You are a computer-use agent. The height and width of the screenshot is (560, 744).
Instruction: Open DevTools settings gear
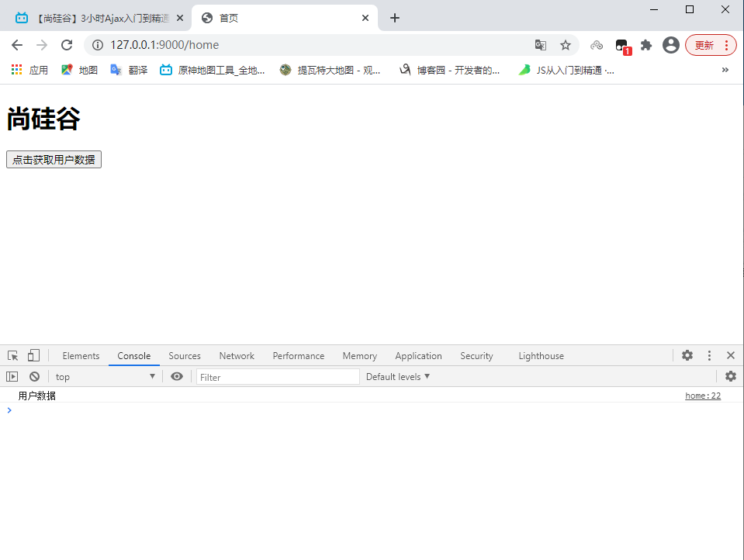click(687, 355)
